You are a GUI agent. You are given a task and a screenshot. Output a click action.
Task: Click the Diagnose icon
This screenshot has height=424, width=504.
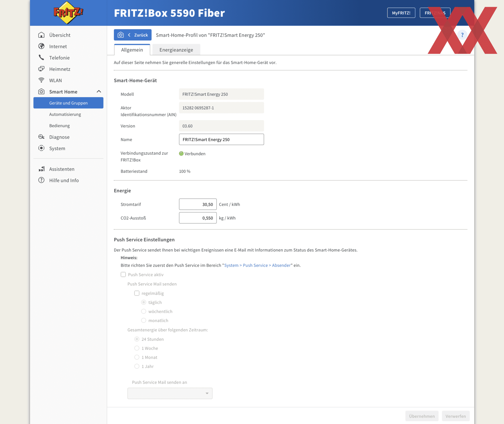[41, 137]
